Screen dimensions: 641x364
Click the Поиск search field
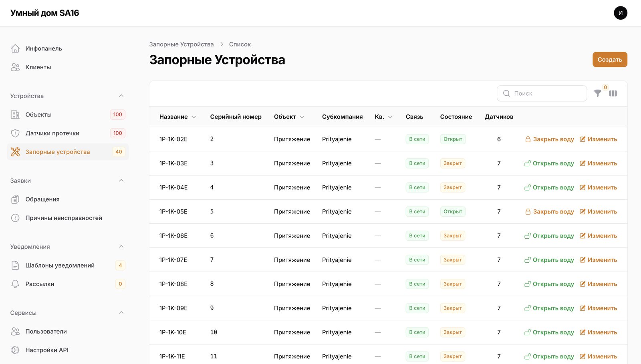coord(542,93)
